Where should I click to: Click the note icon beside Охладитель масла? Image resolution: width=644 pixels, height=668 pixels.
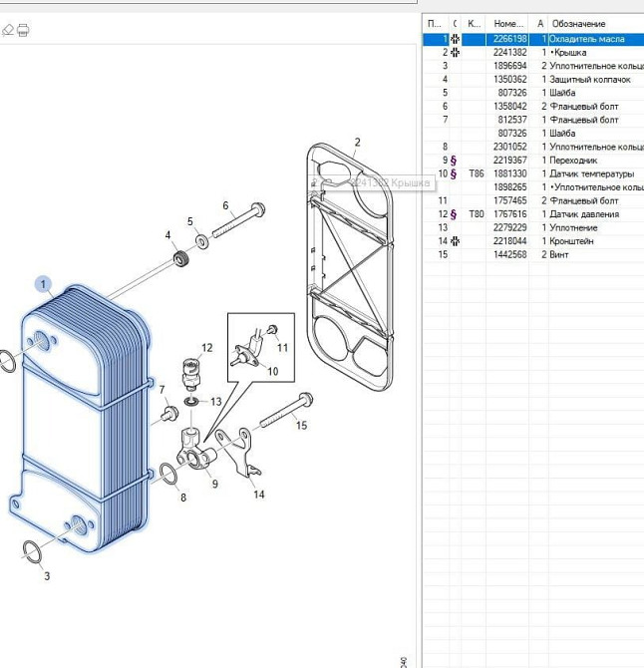455,39
